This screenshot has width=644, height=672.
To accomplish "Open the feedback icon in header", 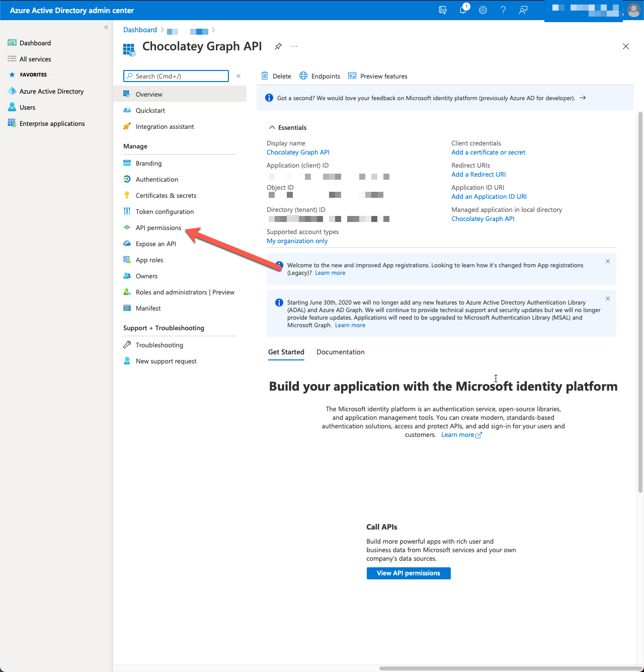I will click(x=523, y=10).
